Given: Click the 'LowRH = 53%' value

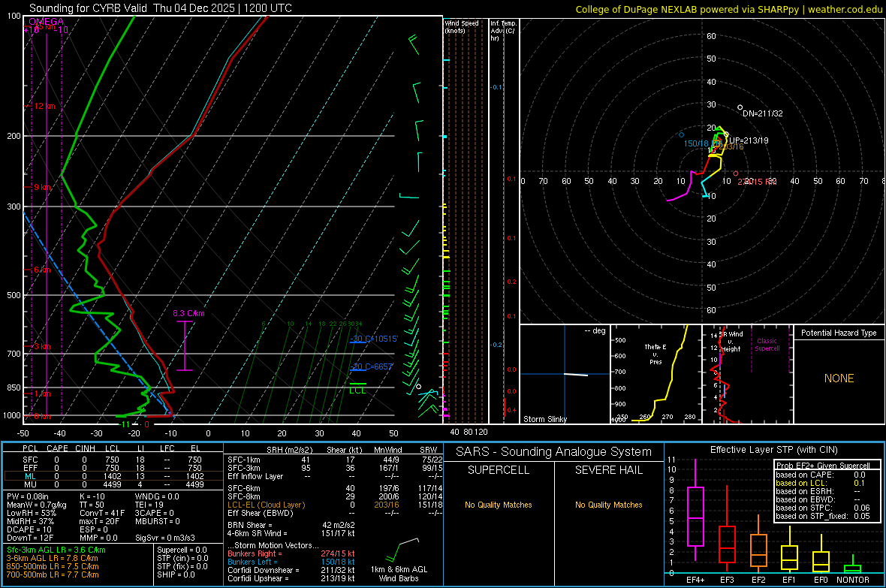Looking at the screenshot, I should click(32, 513).
